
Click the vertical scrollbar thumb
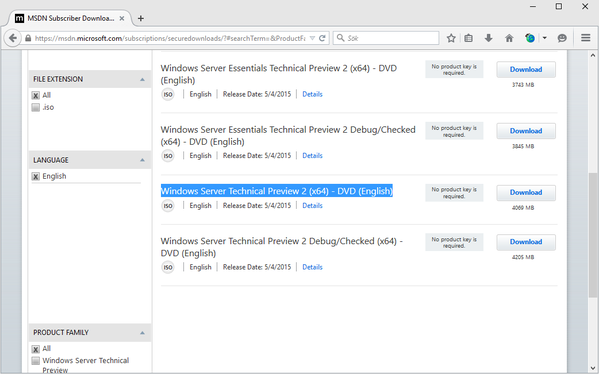pyautogui.click(x=593, y=235)
